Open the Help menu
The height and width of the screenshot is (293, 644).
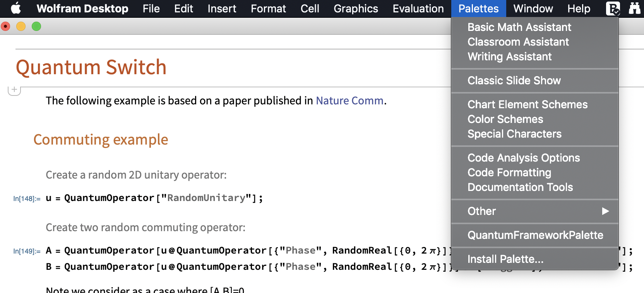(579, 9)
